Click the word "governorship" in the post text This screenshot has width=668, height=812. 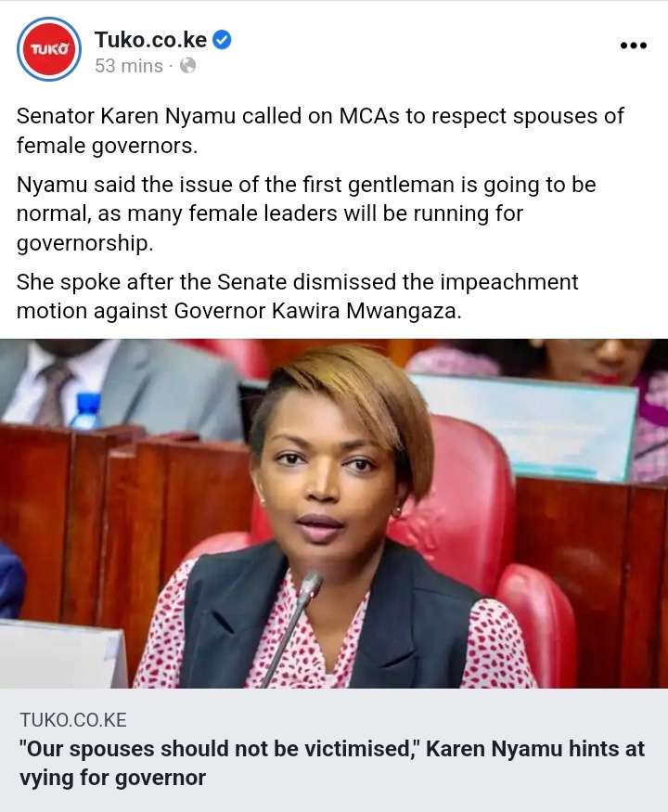click(84, 243)
